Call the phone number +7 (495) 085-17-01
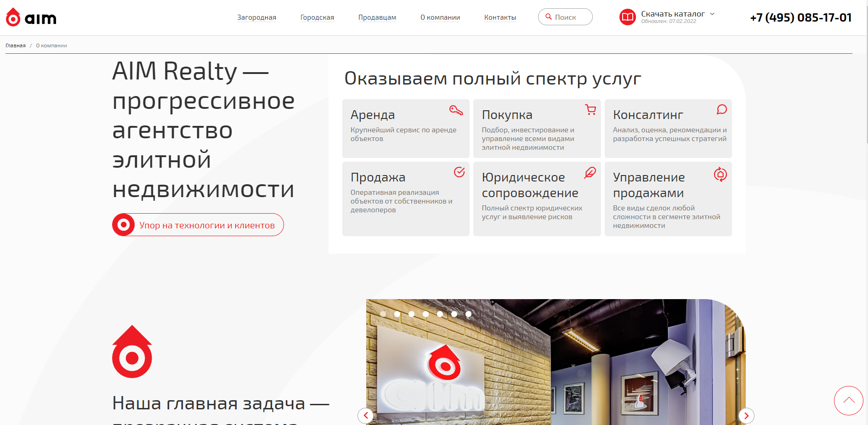Image resolution: width=868 pixels, height=425 pixels. coord(801,17)
